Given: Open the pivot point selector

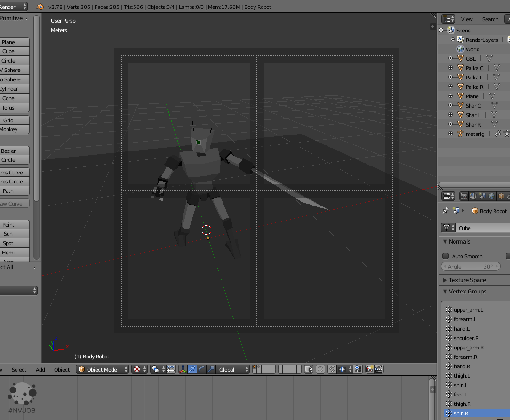Looking at the screenshot, I should (158, 369).
